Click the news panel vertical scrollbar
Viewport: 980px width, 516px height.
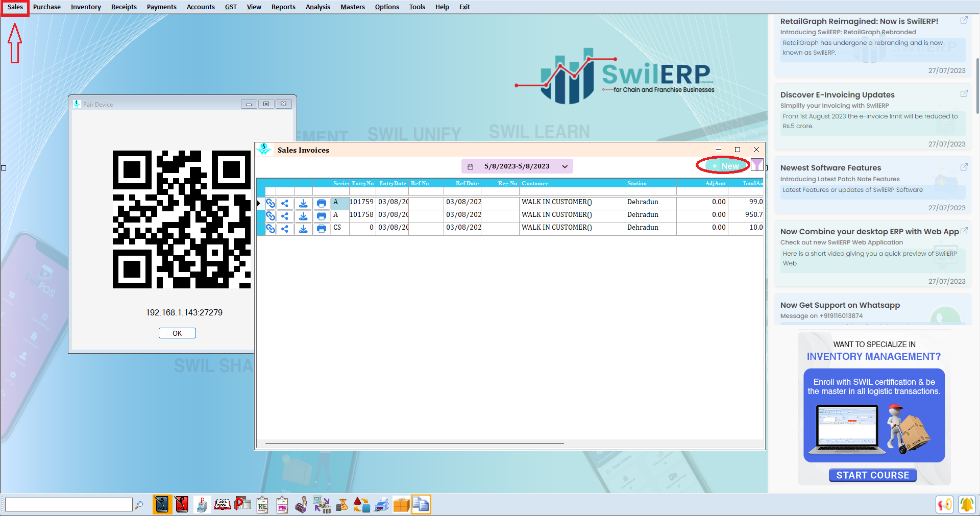[x=977, y=86]
